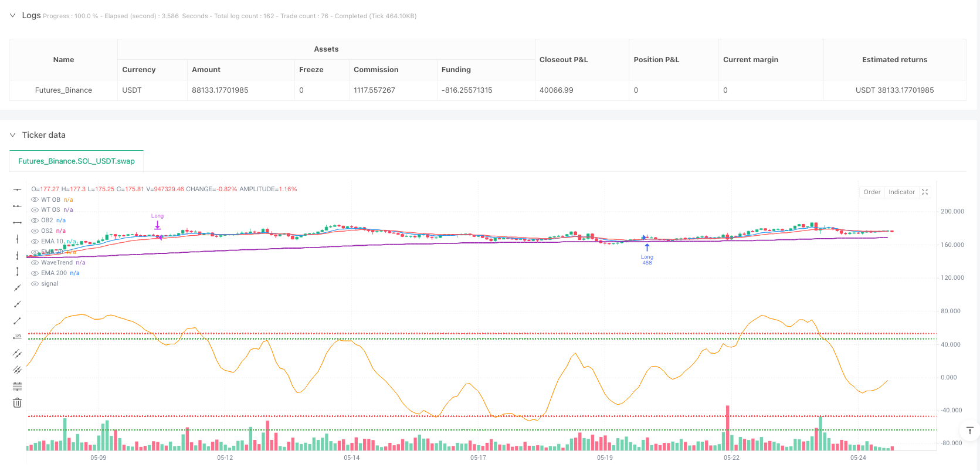The image size is (980, 471).
Task: Click the scroll-to-top arrow button
Action: [970, 431]
